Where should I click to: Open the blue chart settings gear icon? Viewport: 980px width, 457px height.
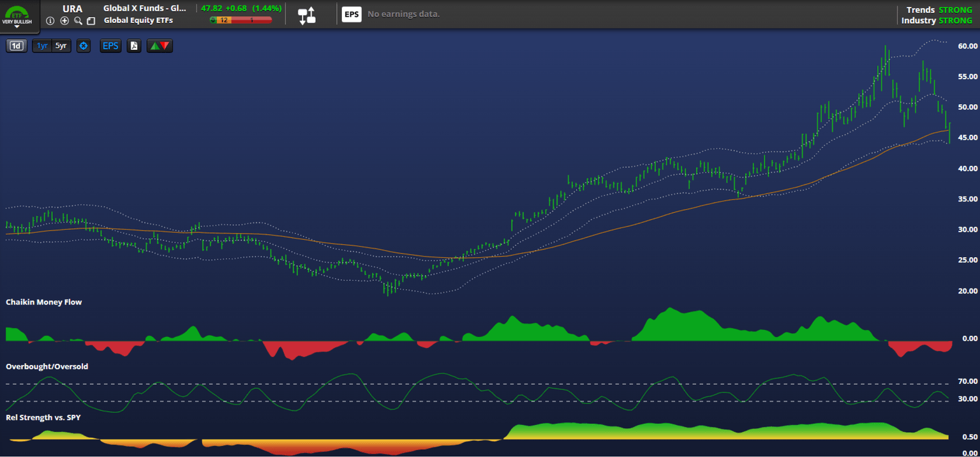(x=83, y=45)
